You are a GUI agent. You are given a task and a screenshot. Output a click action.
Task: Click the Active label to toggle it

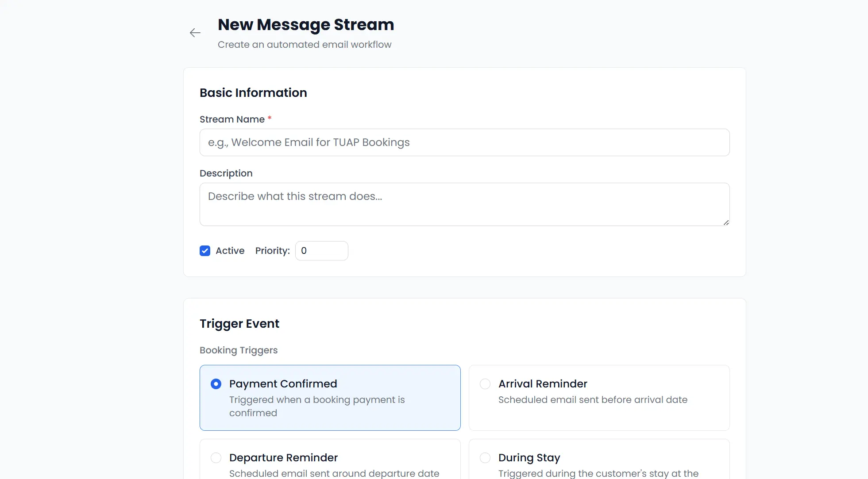point(229,250)
